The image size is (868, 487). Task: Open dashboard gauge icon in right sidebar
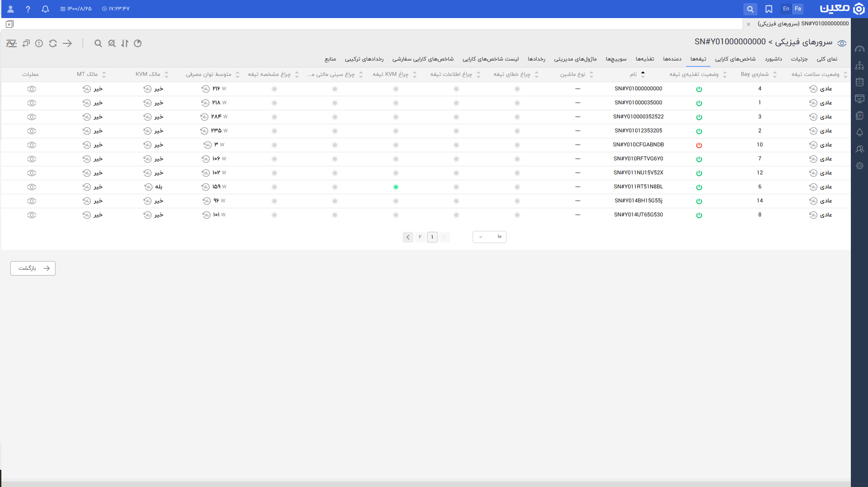click(x=859, y=49)
